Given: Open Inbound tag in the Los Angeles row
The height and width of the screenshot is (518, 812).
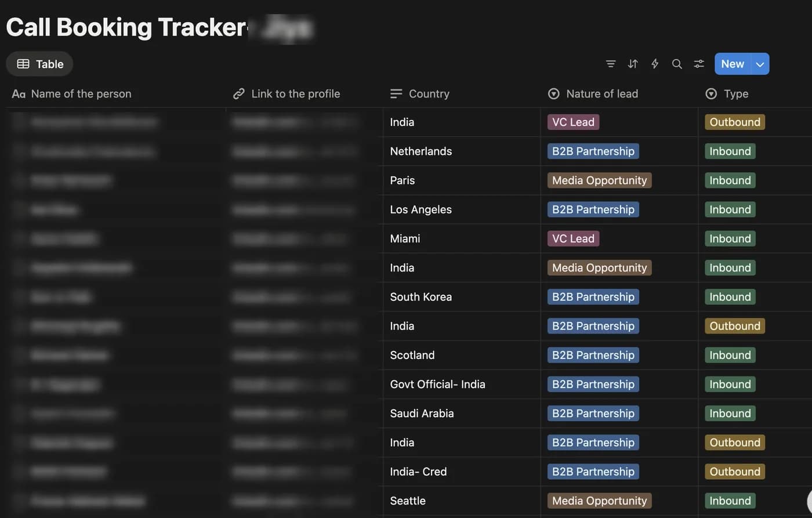Looking at the screenshot, I should 730,209.
